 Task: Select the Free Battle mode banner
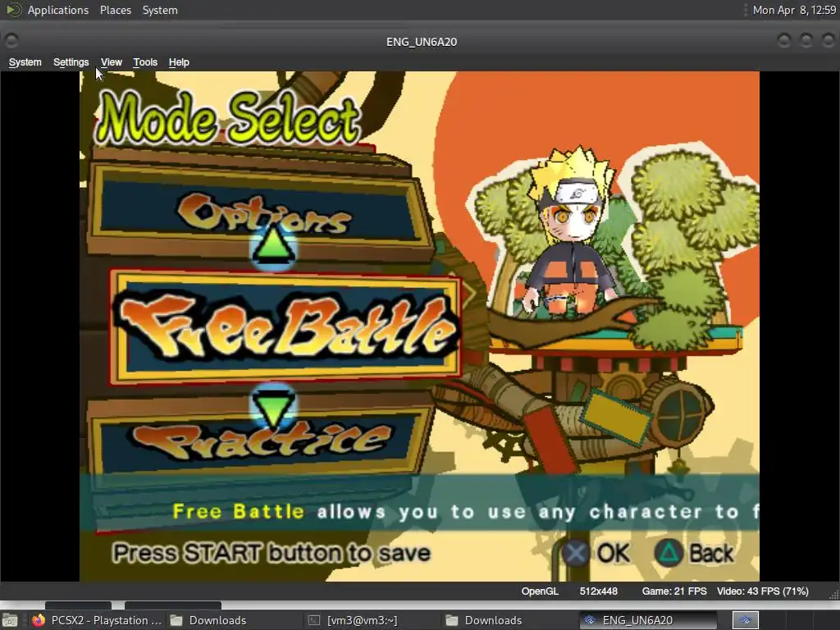click(285, 327)
